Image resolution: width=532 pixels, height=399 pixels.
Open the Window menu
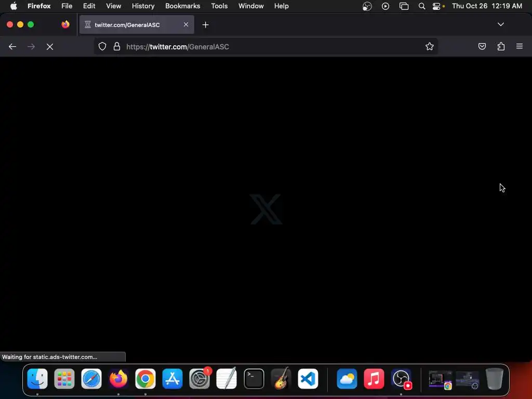coord(251,6)
